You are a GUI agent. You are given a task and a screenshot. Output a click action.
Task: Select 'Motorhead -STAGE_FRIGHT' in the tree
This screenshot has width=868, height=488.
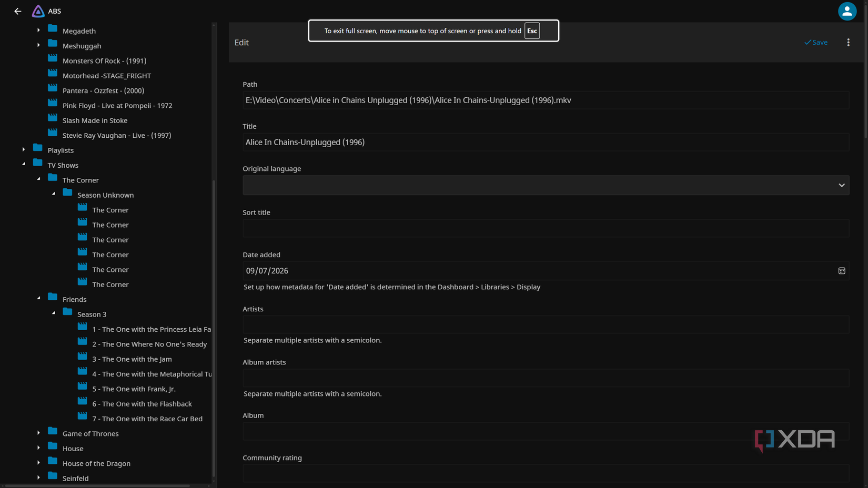(107, 76)
